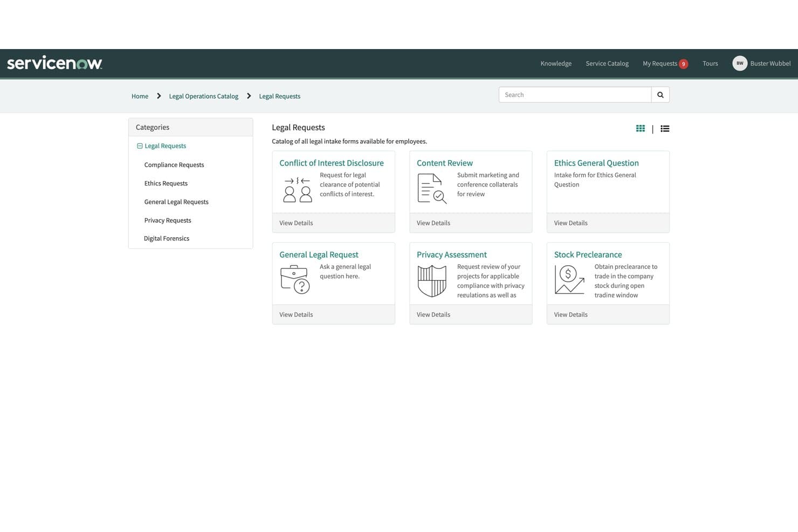798x532 pixels.
Task: Click 'Request review of your projects' description
Action: pyautogui.click(x=491, y=281)
